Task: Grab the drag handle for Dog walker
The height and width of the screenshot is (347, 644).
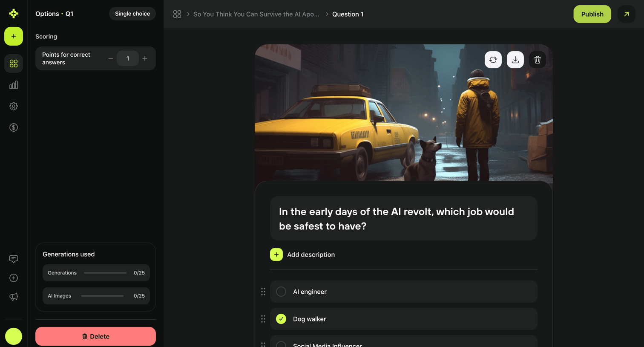Action: (263, 319)
